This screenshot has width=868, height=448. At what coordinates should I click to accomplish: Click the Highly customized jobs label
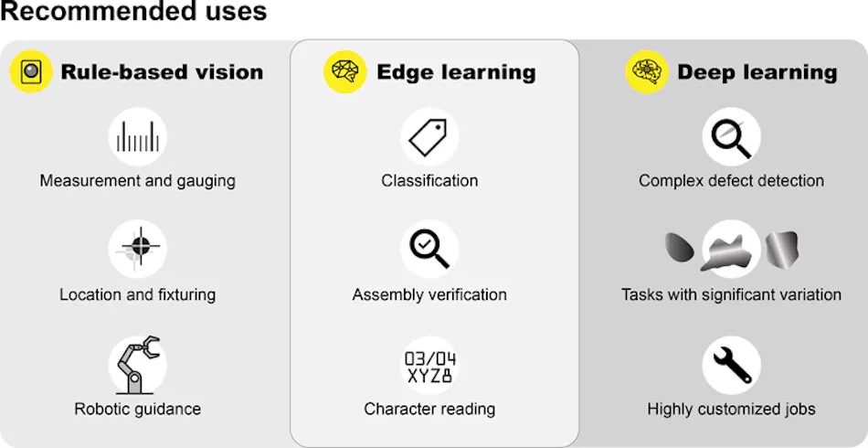731,409
